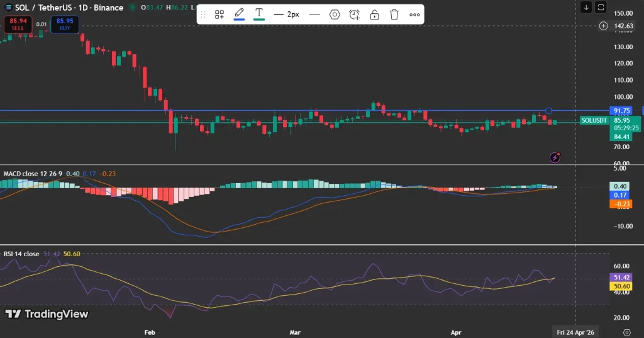Open the three-dots more options menu
The height and width of the screenshot is (338, 644).
click(x=414, y=15)
